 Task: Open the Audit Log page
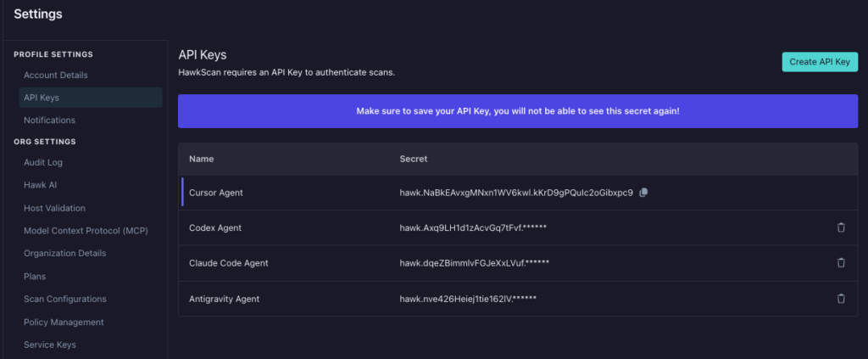click(43, 162)
